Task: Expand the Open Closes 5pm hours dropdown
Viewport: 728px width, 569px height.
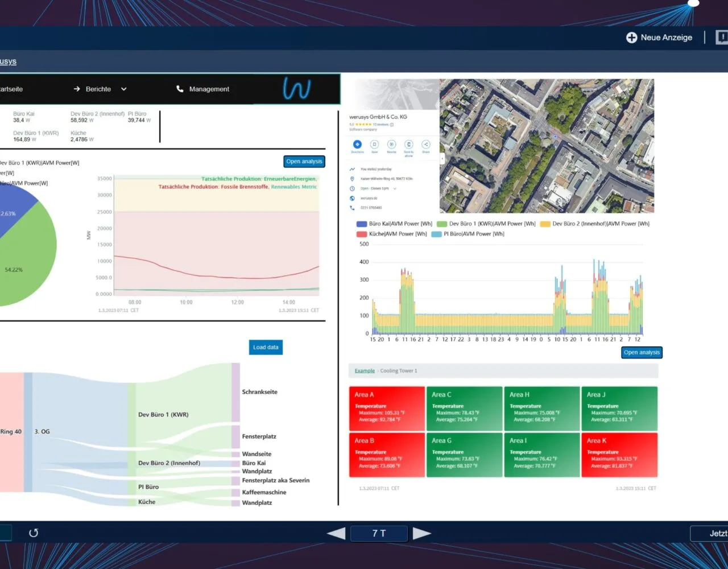Action: [x=395, y=188]
